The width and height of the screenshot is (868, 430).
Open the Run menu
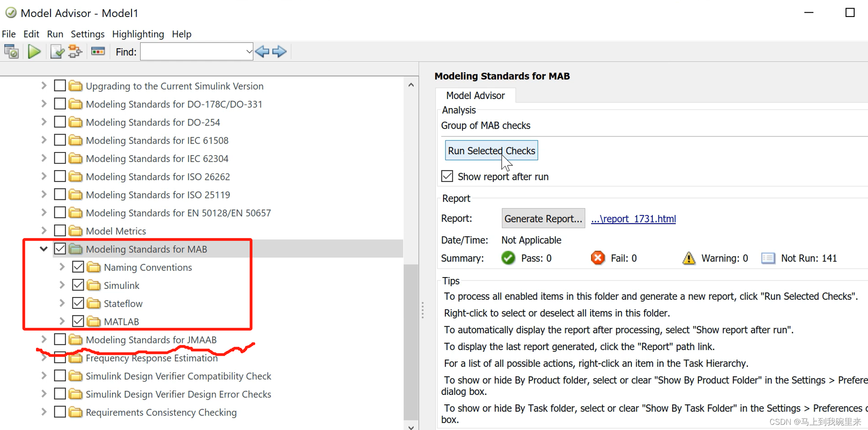click(55, 34)
